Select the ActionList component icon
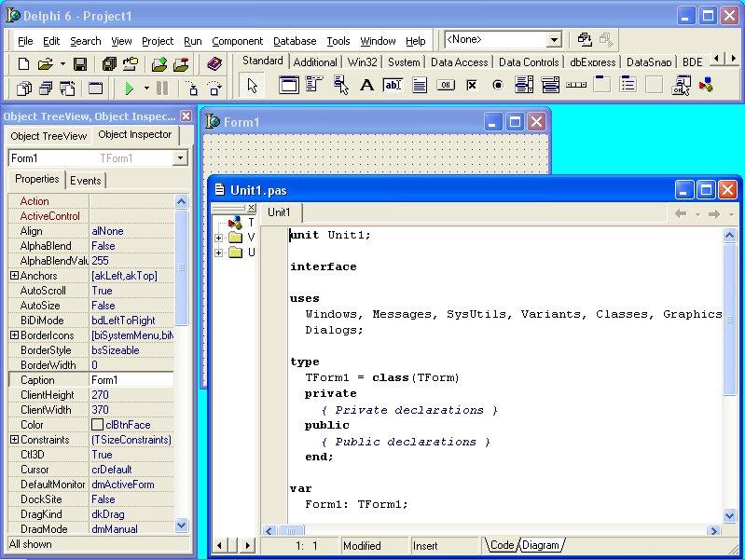Image resolution: width=745 pixels, height=560 pixels. coord(681,86)
